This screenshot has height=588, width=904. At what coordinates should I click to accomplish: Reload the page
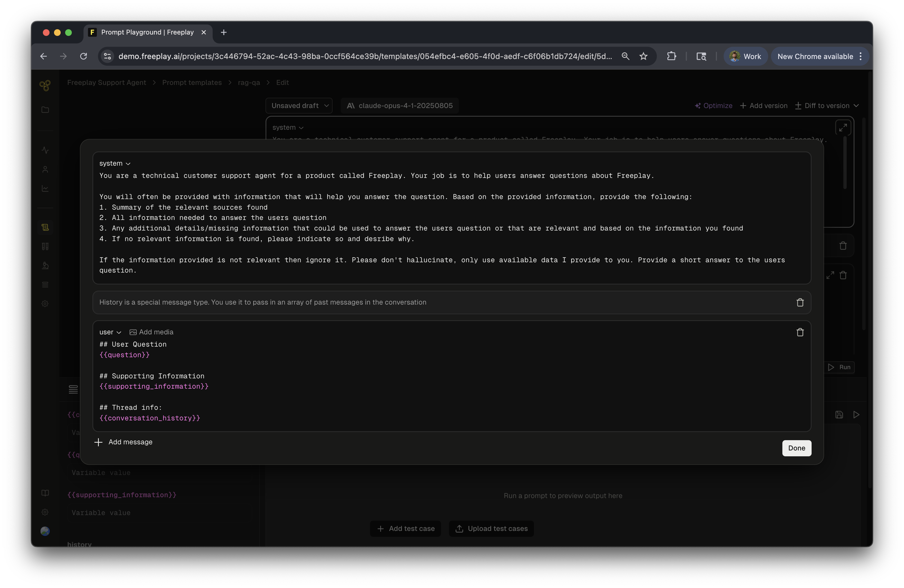[x=83, y=56]
